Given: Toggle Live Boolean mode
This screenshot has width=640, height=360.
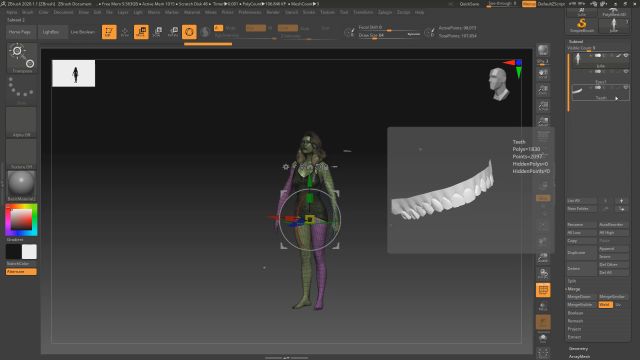Looking at the screenshot, I should (82, 32).
